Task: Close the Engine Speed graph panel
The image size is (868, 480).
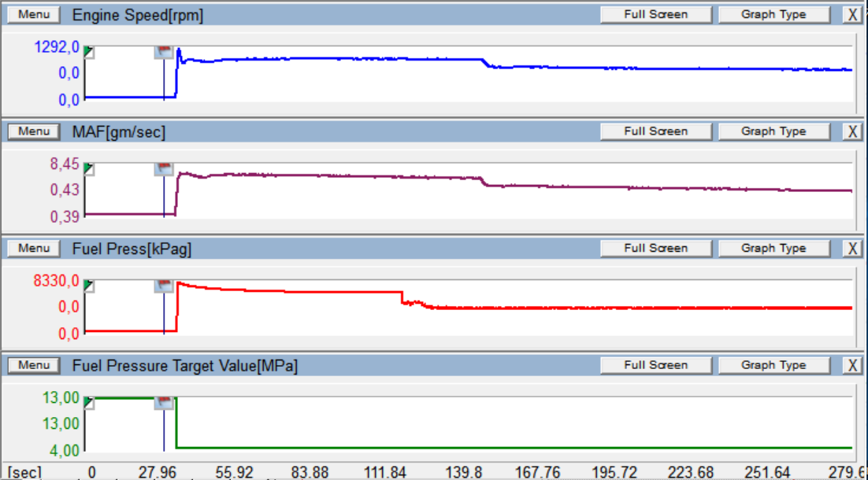Action: tap(852, 15)
